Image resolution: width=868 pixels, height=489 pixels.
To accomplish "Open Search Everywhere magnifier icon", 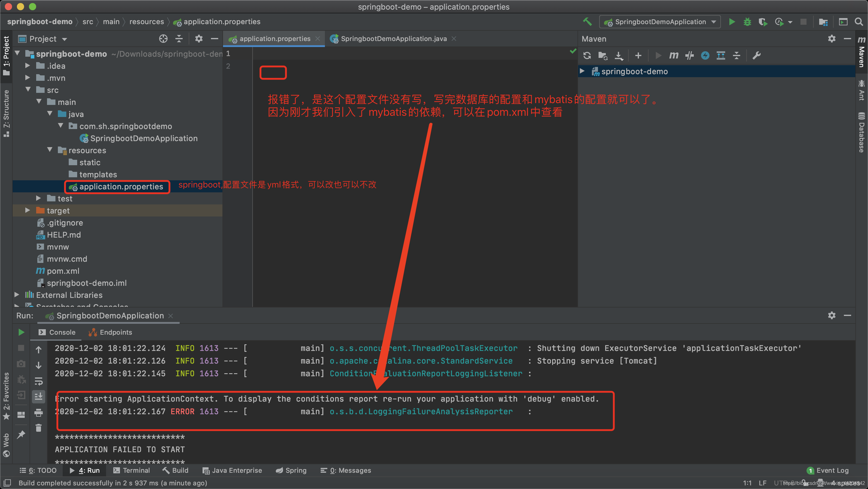I will pyautogui.click(x=859, y=22).
